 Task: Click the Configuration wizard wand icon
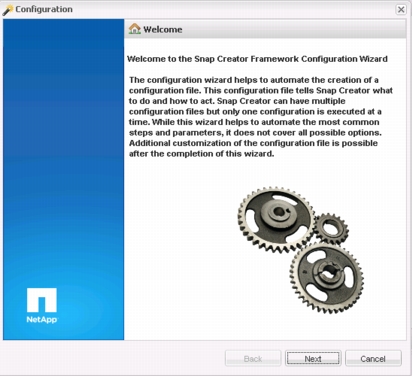tap(8, 9)
